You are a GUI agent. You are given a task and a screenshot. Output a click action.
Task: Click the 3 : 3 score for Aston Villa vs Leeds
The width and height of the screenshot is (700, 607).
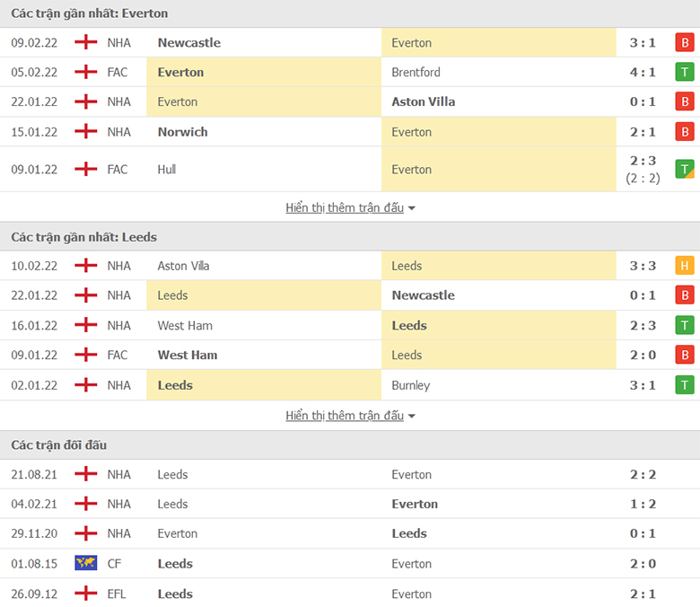643,266
